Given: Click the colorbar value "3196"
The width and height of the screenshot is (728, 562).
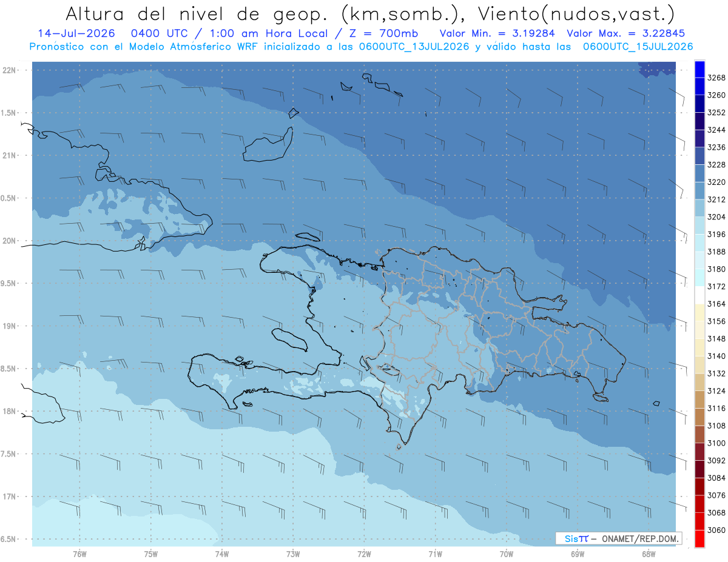Looking at the screenshot, I should click(x=716, y=234).
